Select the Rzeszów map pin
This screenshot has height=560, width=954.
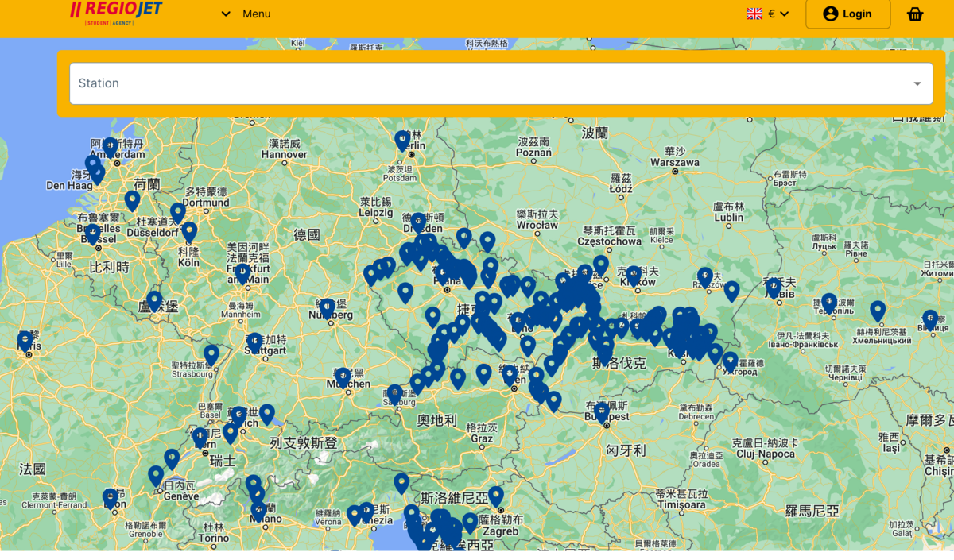[x=705, y=277]
